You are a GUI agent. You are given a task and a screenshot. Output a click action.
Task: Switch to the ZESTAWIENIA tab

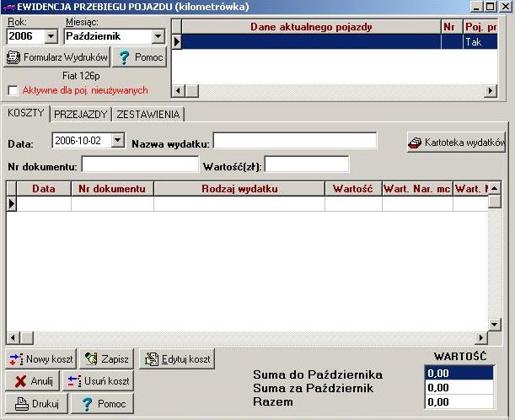[x=148, y=115]
